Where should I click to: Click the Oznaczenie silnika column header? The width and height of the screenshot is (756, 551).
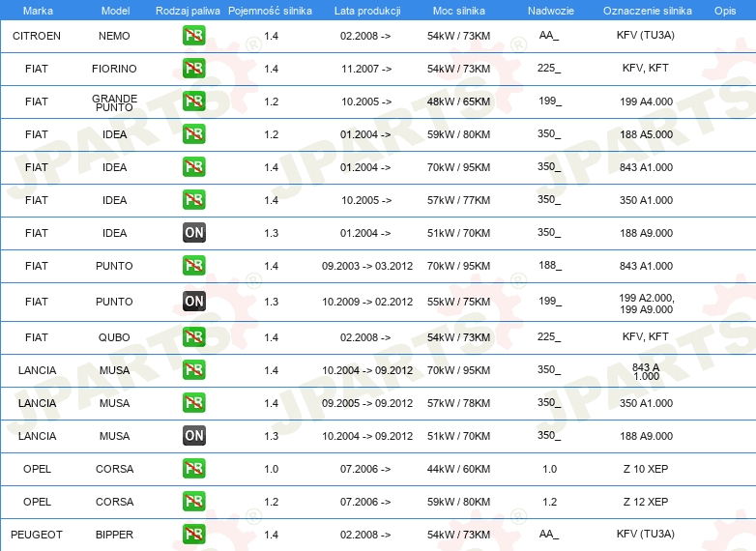point(647,11)
